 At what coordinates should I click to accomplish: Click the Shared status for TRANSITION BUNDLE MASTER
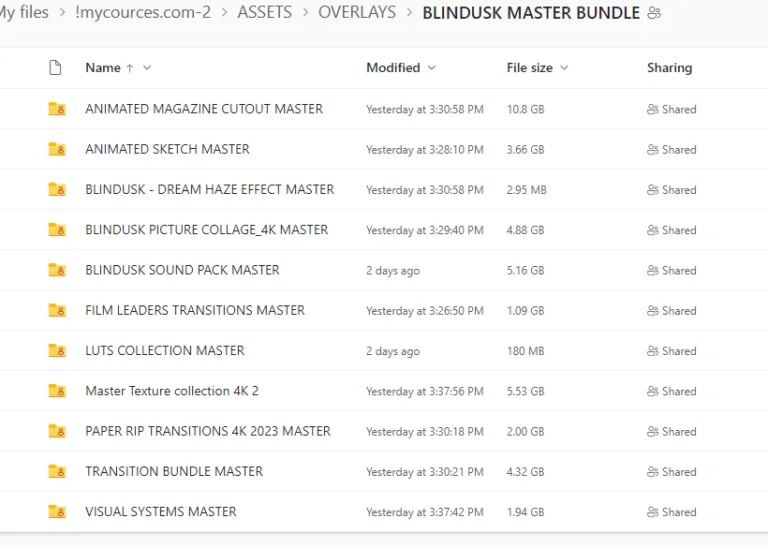click(x=671, y=472)
